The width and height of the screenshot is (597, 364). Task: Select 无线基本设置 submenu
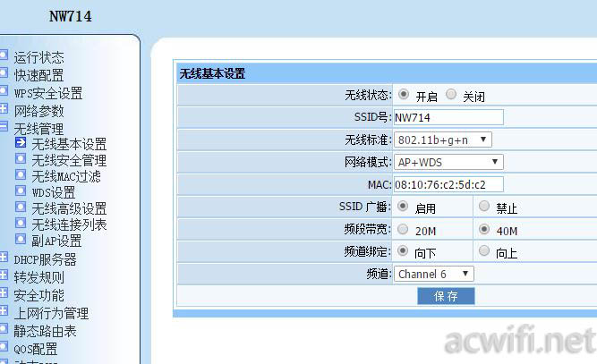click(x=69, y=144)
